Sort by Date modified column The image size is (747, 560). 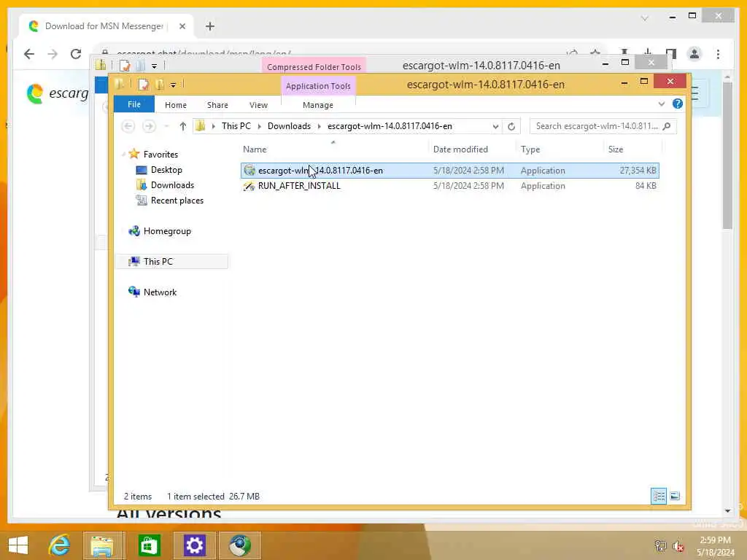tap(460, 149)
